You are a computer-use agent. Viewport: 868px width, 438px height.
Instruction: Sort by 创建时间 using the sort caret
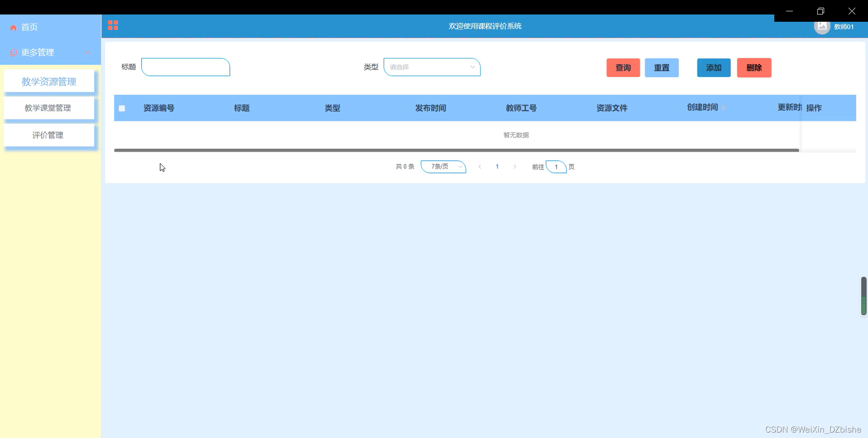(x=723, y=108)
